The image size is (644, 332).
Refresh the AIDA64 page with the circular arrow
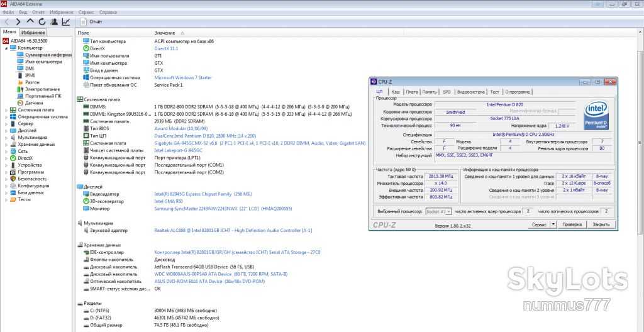(42, 22)
